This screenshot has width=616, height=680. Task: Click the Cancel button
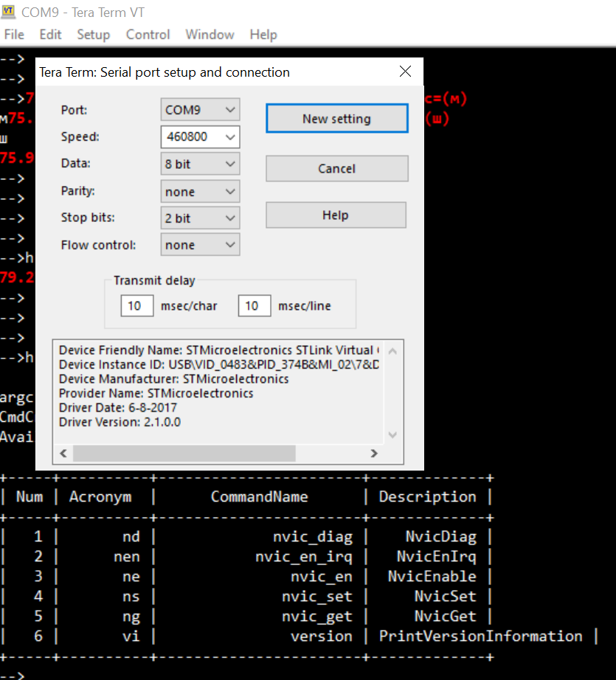click(337, 168)
